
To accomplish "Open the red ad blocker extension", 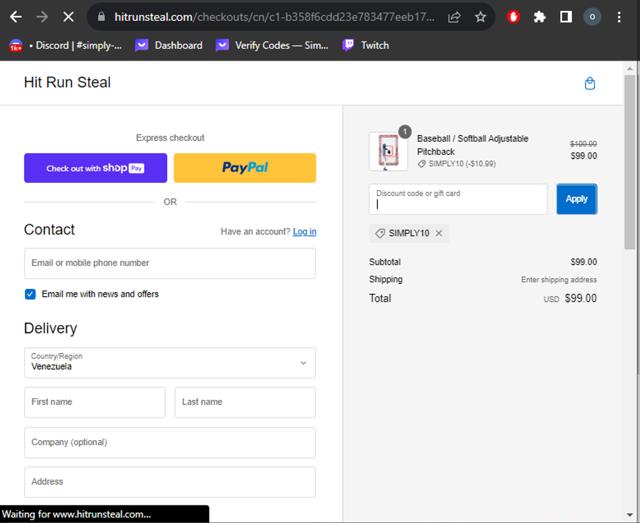I will [513, 17].
